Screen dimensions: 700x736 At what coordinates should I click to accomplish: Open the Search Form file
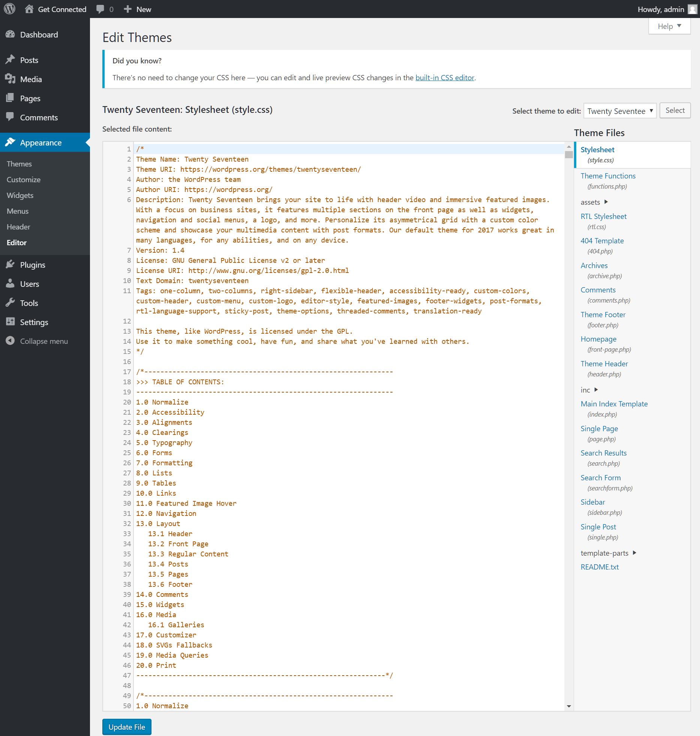click(x=601, y=478)
